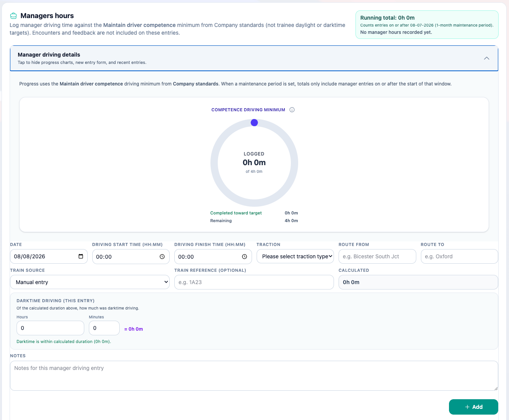Click the Driving Finish Time field
This screenshot has height=420, width=509.
click(213, 257)
